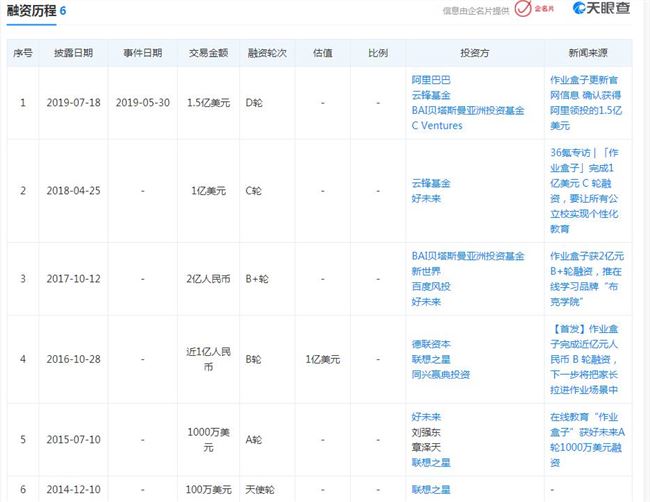Click the 交易金额 column header
Screen dimensions: 650x502
click(208, 53)
